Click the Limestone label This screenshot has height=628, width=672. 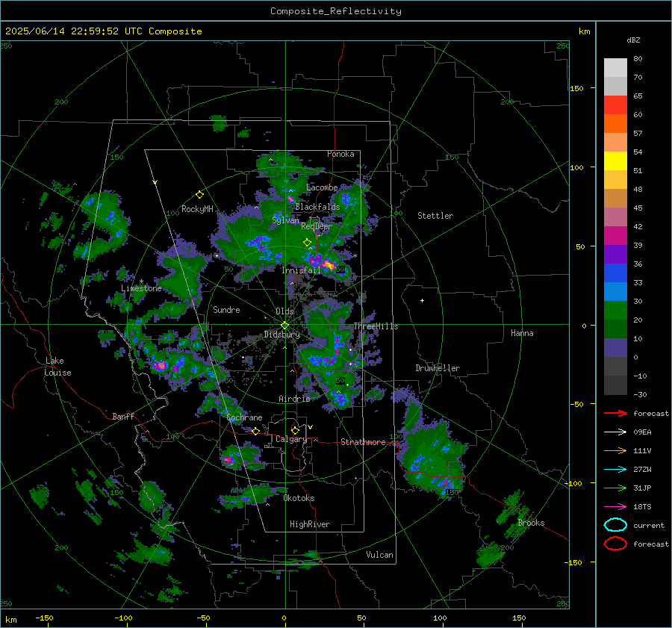click(x=141, y=288)
